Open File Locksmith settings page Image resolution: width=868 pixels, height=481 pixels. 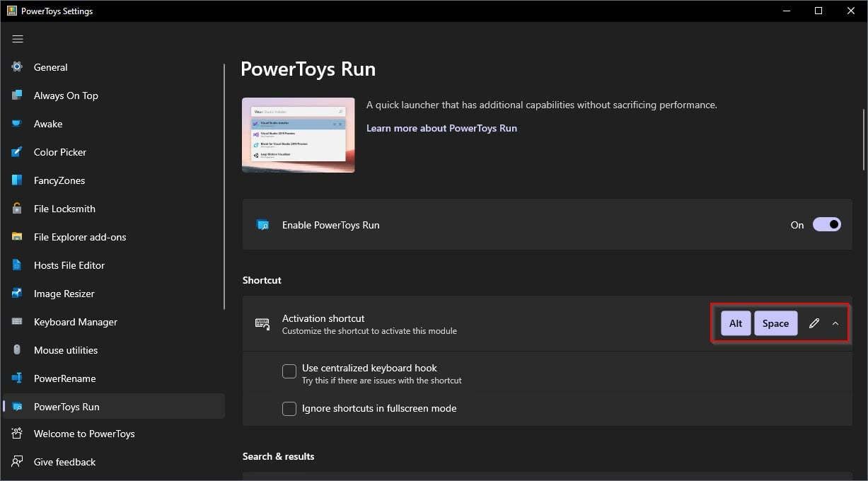64,209
